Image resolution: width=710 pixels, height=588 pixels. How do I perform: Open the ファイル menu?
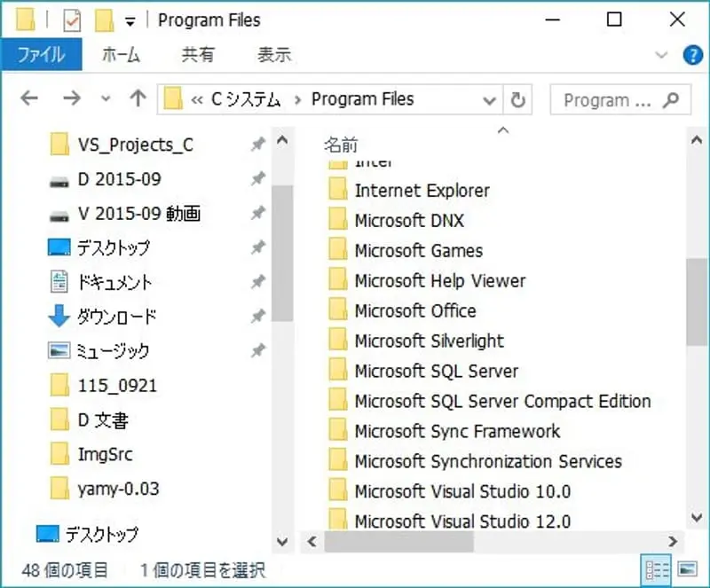[41, 54]
